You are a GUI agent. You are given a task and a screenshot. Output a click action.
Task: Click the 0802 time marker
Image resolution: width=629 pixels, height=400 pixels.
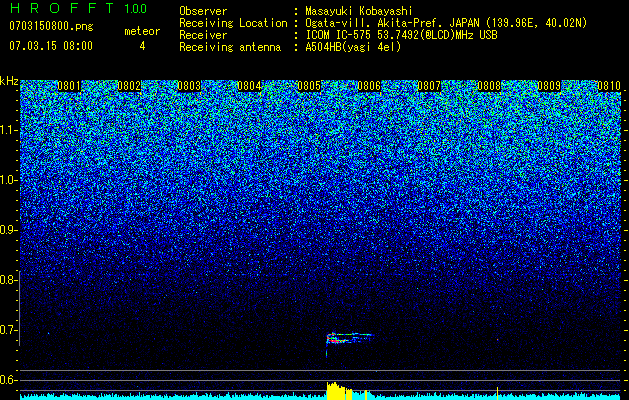(x=129, y=86)
